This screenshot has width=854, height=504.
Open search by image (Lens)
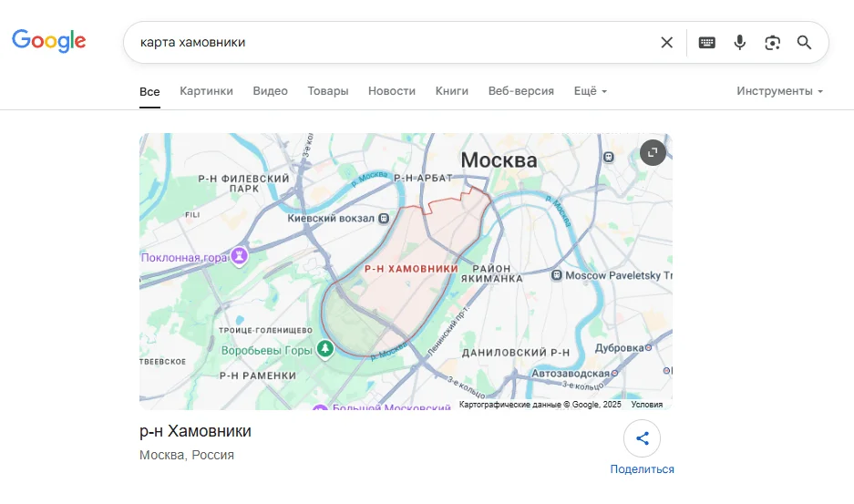point(773,43)
